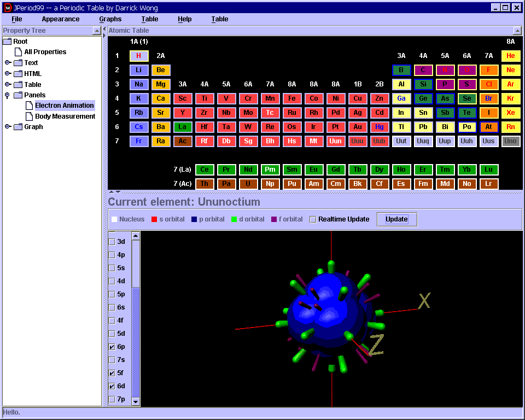Screen dimensions: 525x420
Task: Select the Hydrogen (H) element cell
Action: pyautogui.click(x=139, y=56)
